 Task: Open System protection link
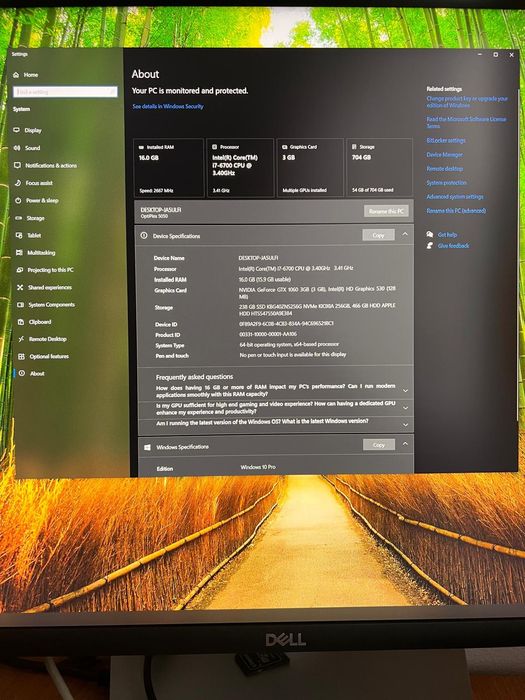[446, 183]
